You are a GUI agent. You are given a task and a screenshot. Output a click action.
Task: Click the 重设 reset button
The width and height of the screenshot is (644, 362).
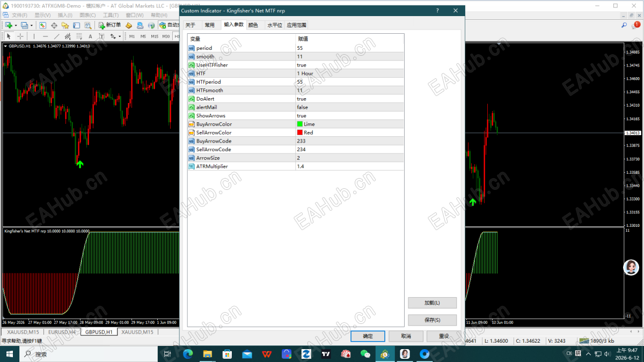click(444, 336)
